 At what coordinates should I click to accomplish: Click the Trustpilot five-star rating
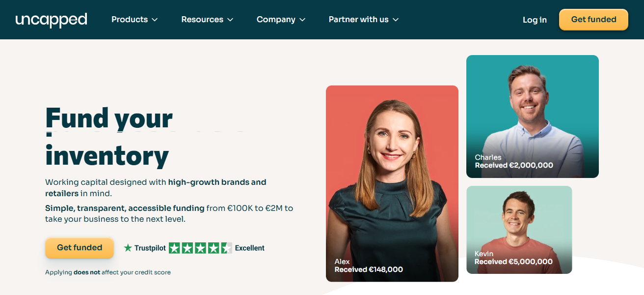click(200, 248)
